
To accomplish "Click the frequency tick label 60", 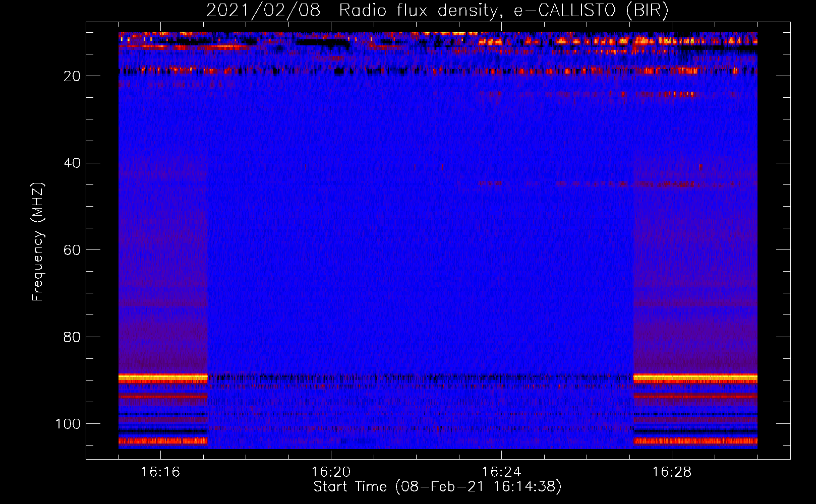I will (73, 250).
